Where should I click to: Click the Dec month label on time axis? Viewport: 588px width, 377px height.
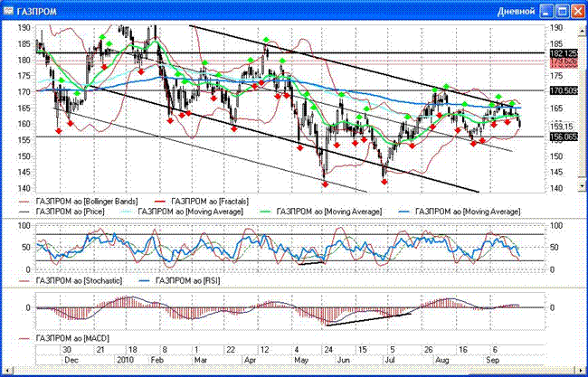[71, 360]
